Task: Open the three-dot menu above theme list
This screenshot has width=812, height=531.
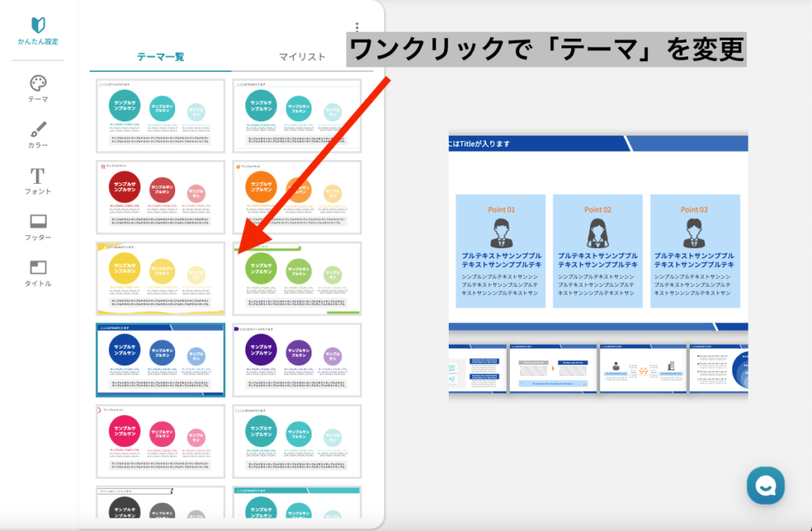Action: click(x=357, y=26)
